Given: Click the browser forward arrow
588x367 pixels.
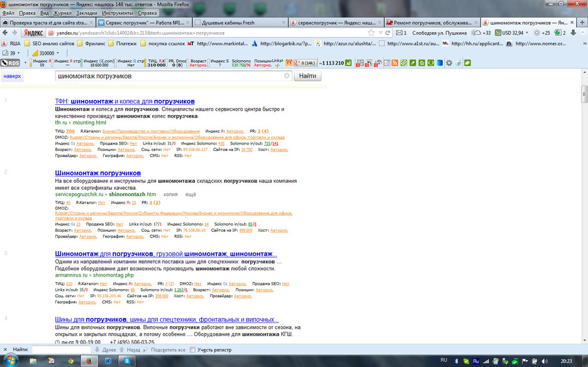Looking at the screenshot, I should click(x=14, y=33).
